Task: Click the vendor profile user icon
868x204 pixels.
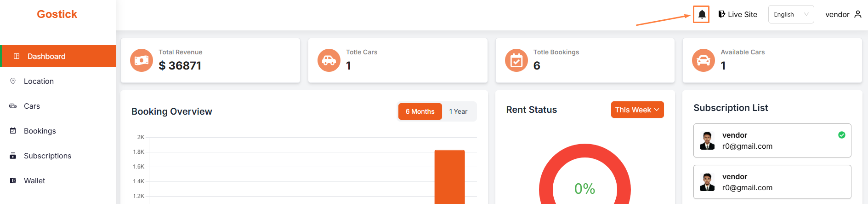Action: pyautogui.click(x=858, y=14)
